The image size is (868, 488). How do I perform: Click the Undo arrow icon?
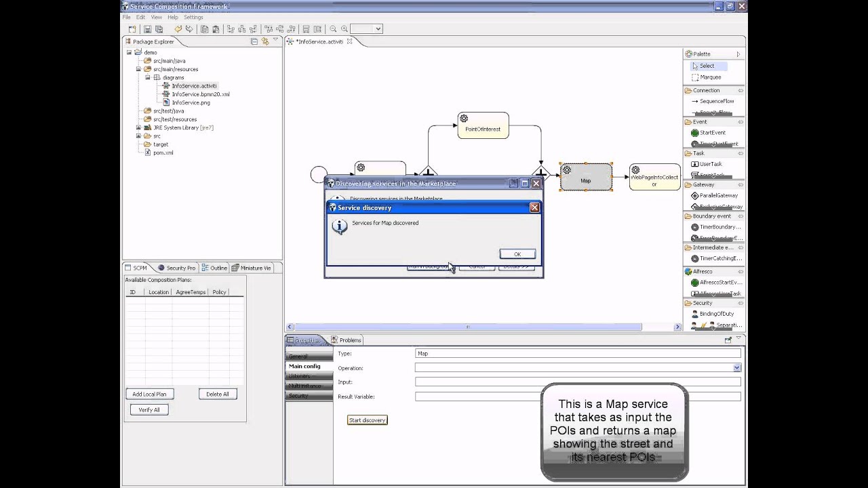(178, 29)
